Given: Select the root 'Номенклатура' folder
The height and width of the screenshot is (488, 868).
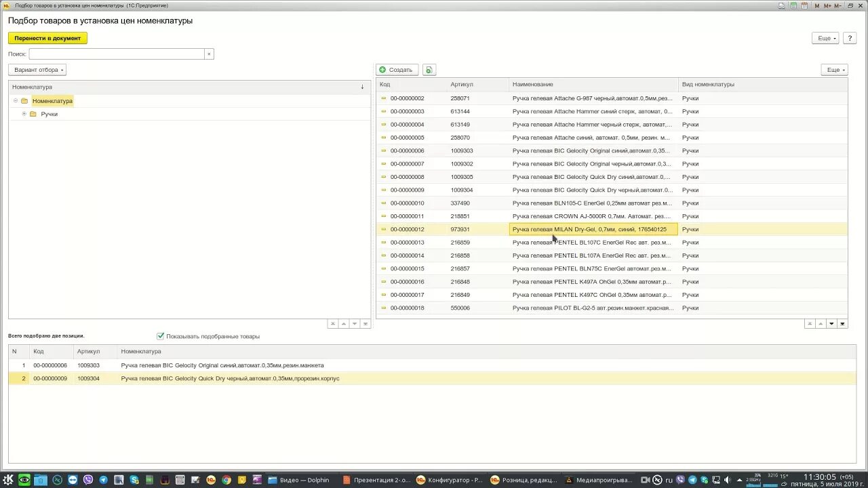Looking at the screenshot, I should coord(52,101).
